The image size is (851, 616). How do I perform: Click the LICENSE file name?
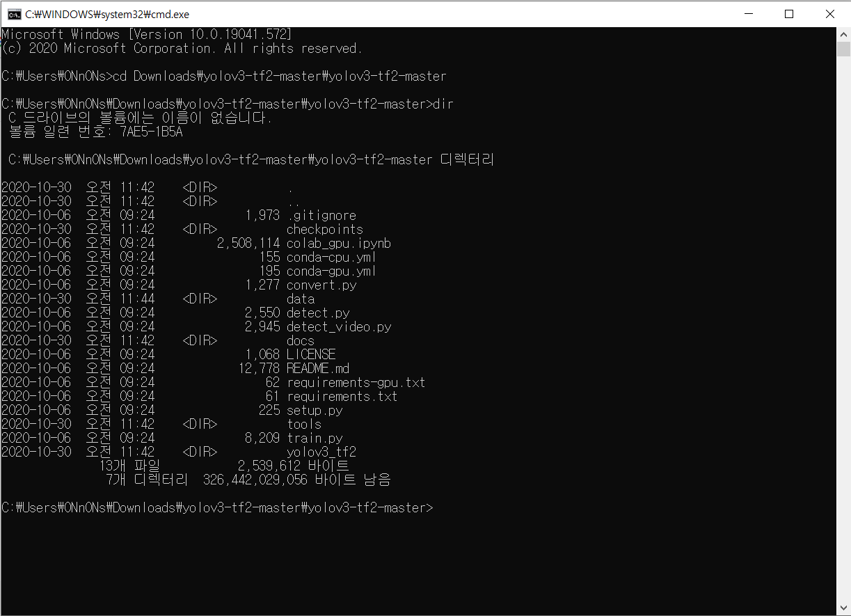311,355
